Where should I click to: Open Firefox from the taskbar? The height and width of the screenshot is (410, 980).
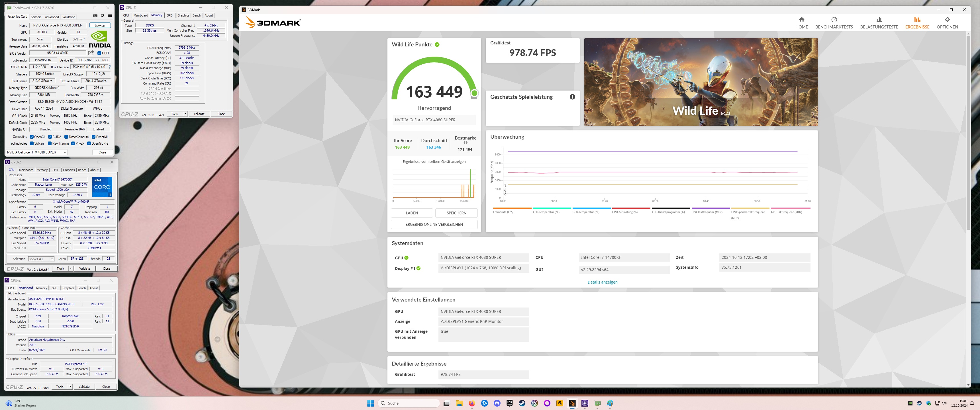point(472,403)
